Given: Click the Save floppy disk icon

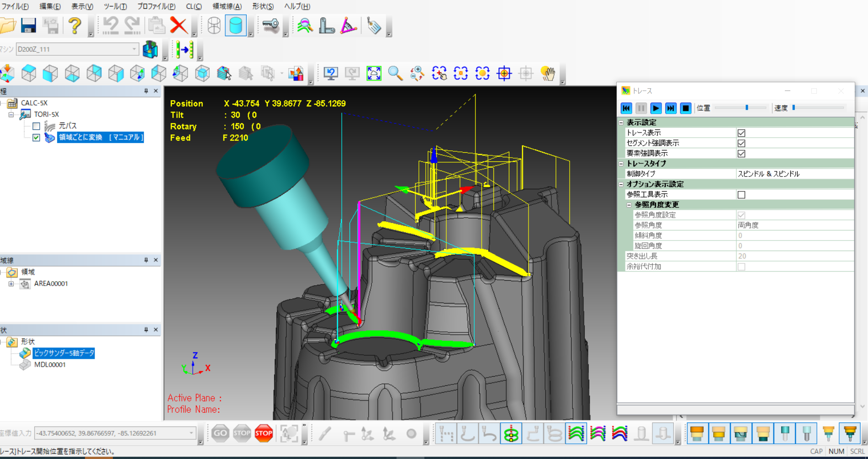Looking at the screenshot, I should pyautogui.click(x=28, y=26).
